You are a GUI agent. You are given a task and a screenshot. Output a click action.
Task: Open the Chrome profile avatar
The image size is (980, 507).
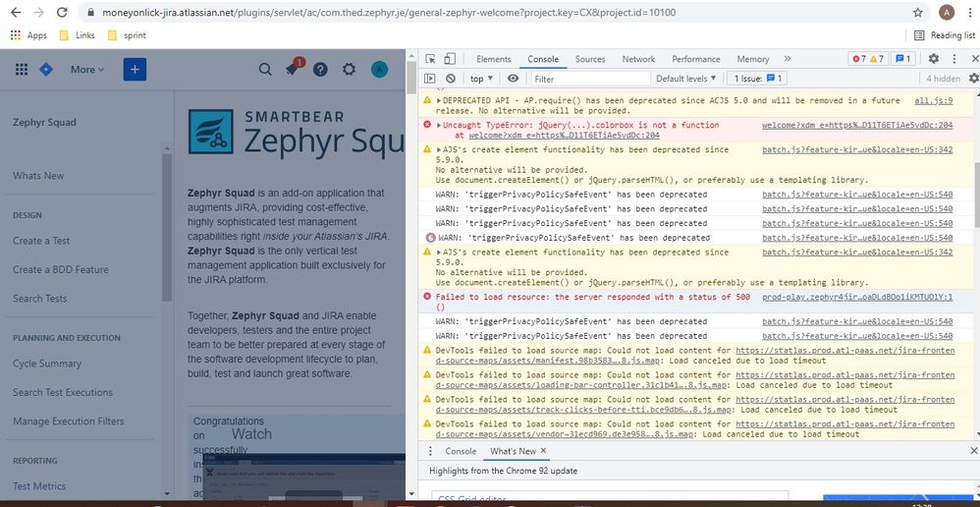947,13
